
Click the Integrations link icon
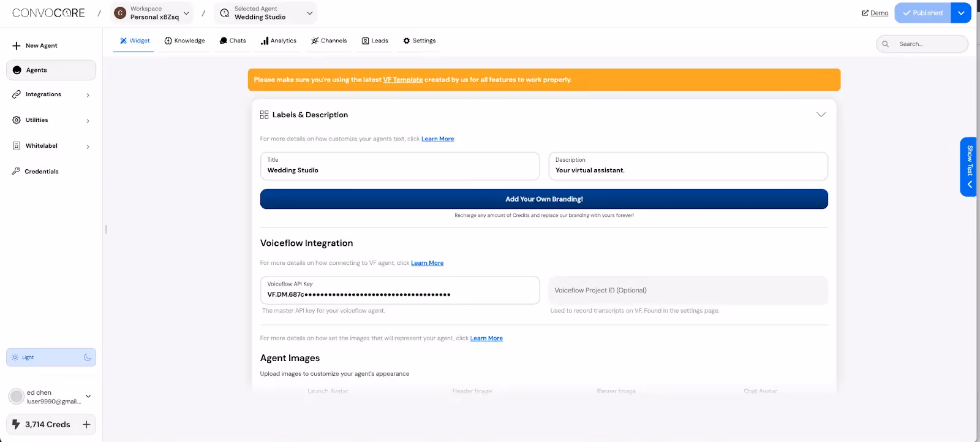pyautogui.click(x=17, y=94)
